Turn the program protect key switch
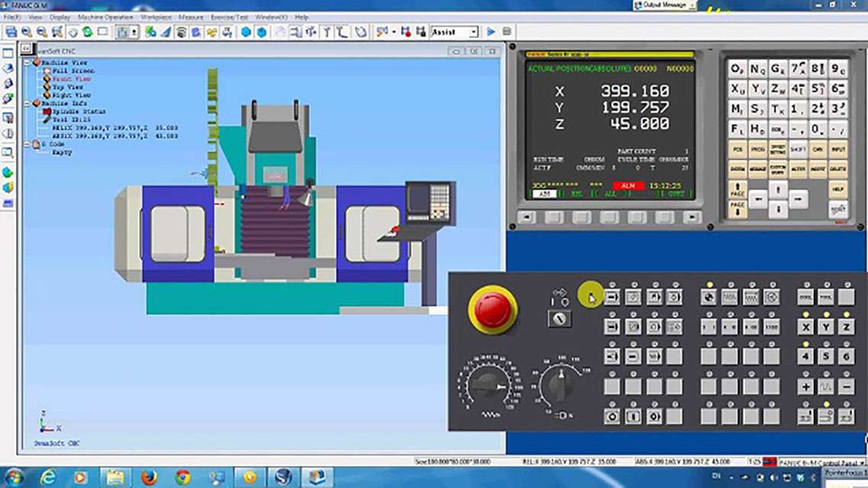This screenshot has height=488, width=868. [560, 319]
